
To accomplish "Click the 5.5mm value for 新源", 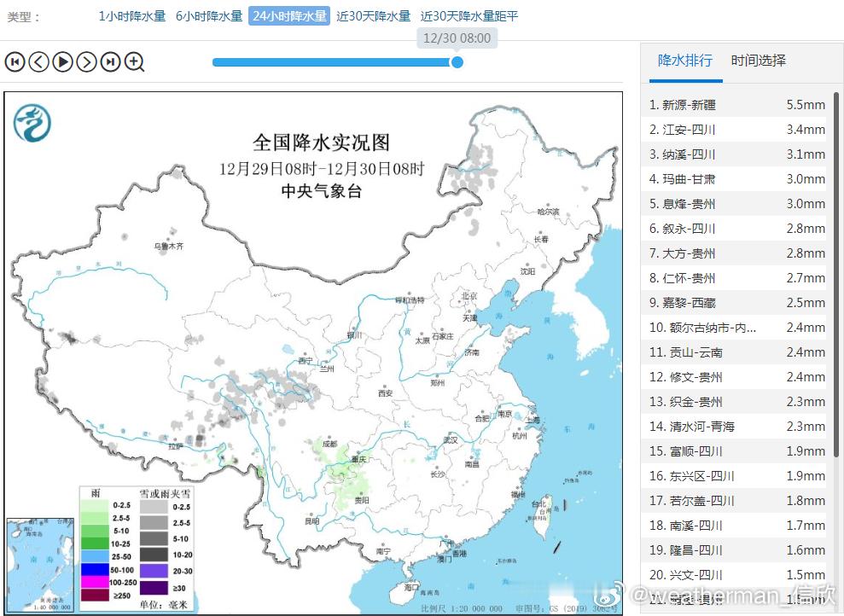I will click(806, 105).
